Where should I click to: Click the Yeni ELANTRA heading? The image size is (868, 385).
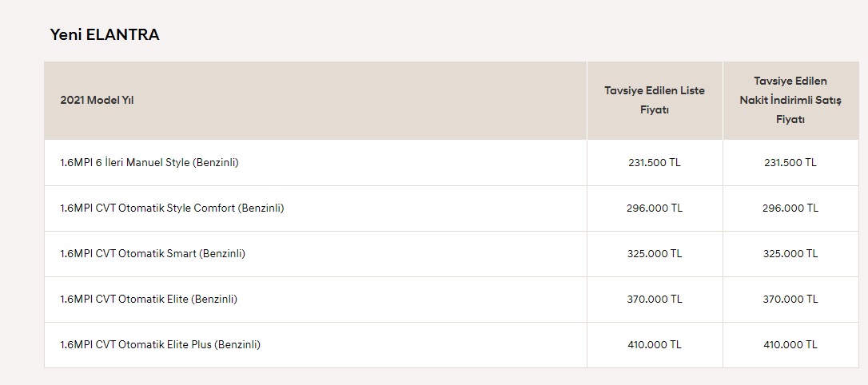105,35
